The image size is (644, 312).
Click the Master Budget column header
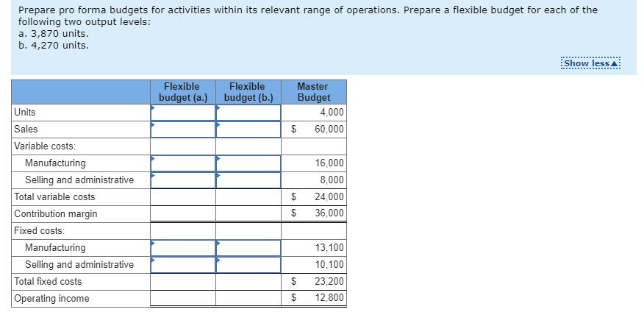[x=314, y=92]
